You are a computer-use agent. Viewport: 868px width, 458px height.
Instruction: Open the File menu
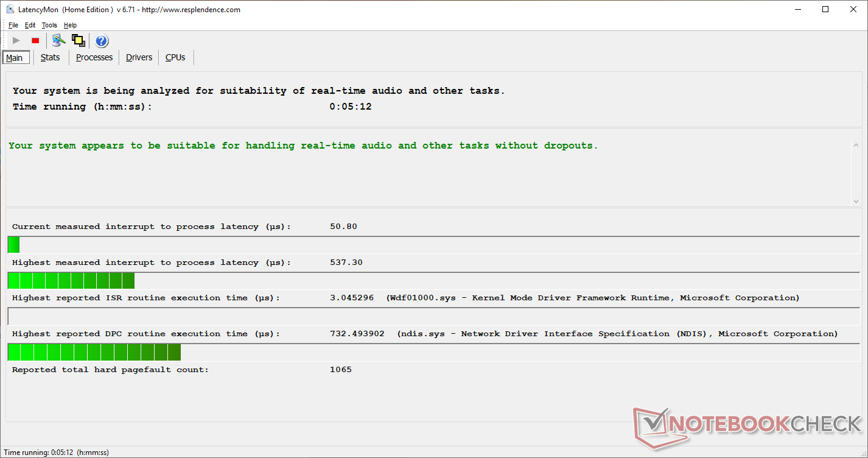(x=13, y=25)
